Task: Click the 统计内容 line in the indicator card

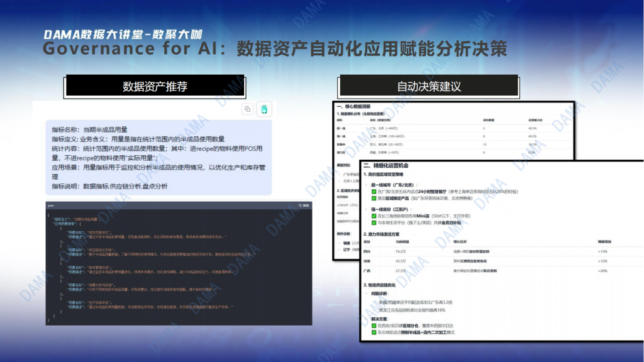Action: tap(157, 153)
